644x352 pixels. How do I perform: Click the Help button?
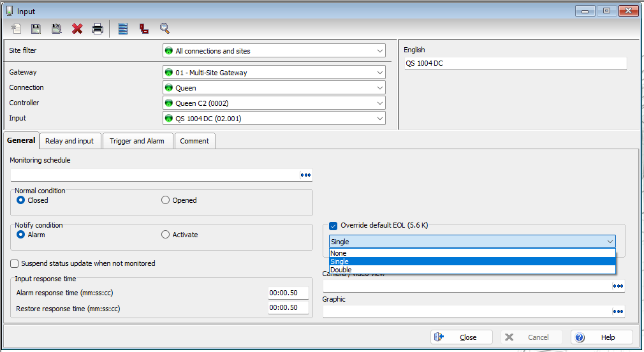click(602, 337)
